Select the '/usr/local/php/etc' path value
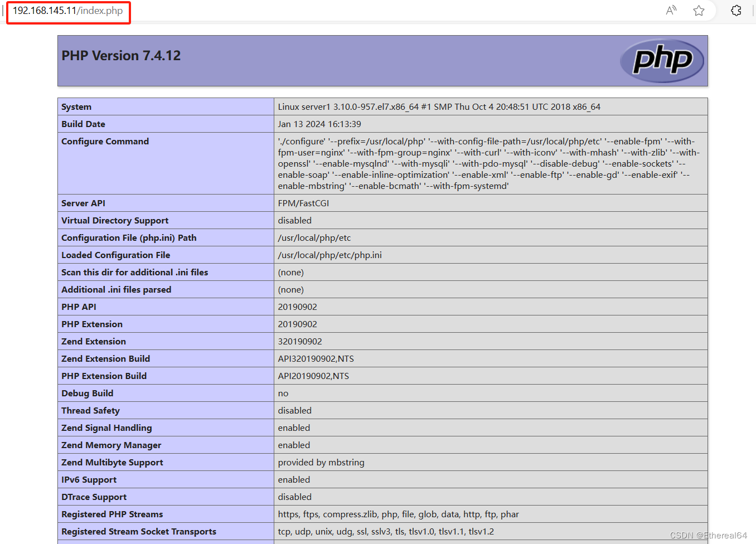 [314, 238]
